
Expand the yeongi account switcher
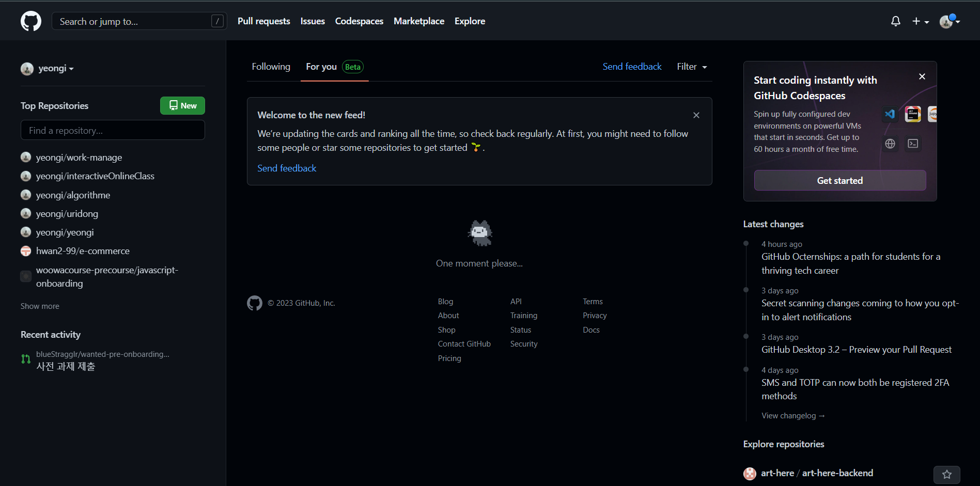coord(48,68)
